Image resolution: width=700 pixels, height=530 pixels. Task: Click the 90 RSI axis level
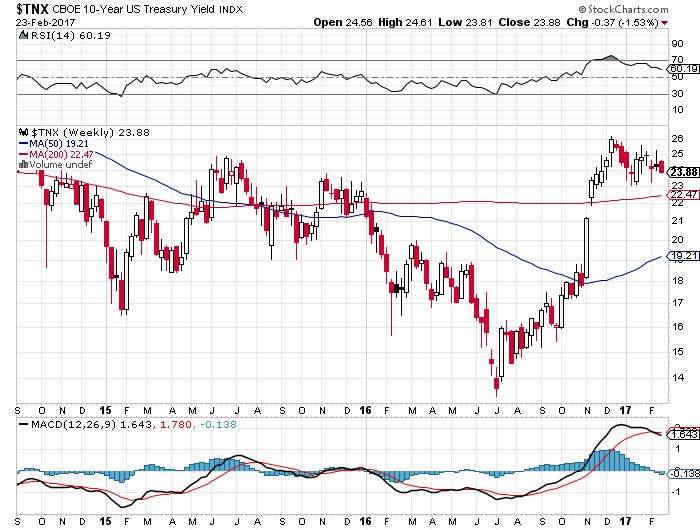click(677, 43)
